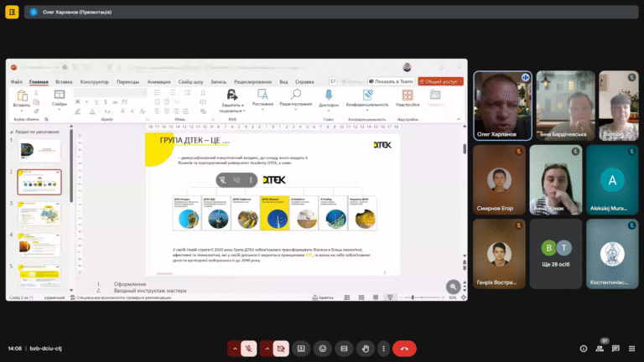Viewport: 644px width, 362px height.
Task: Select slide 5 thumbnail
Action: click(39, 276)
